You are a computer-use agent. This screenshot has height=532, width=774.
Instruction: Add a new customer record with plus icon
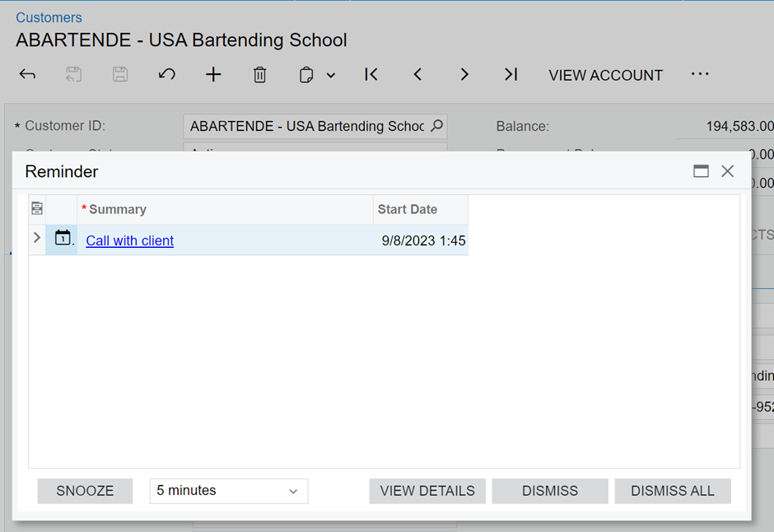213,75
